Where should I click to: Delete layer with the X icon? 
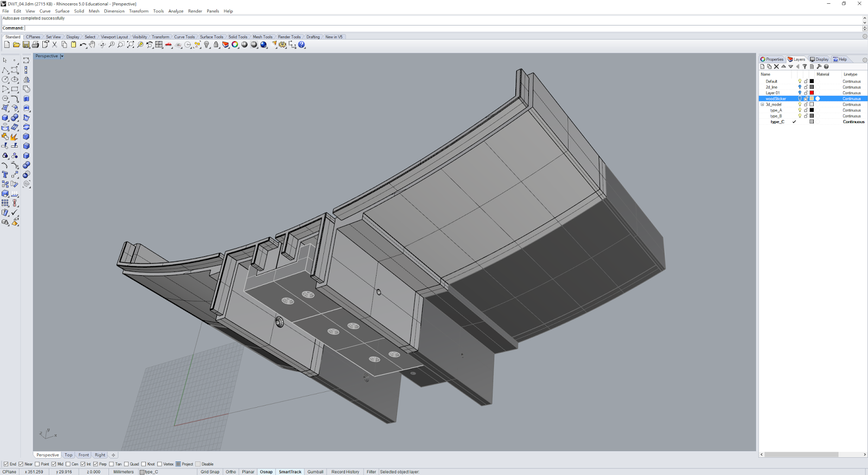tap(776, 67)
